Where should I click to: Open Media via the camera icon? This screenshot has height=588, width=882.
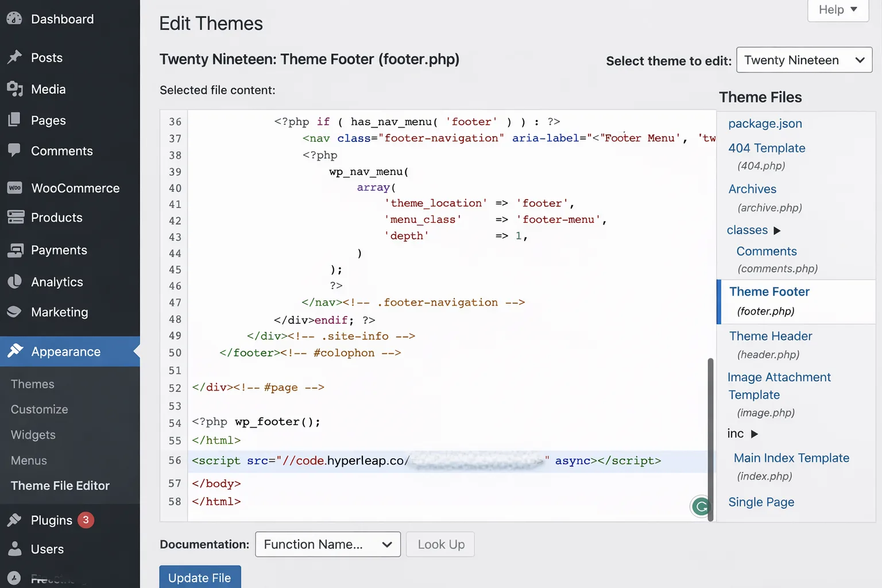tap(14, 89)
